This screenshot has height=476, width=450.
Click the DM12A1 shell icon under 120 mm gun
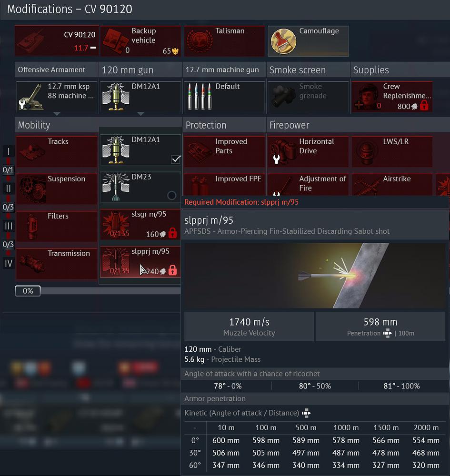[x=116, y=97]
